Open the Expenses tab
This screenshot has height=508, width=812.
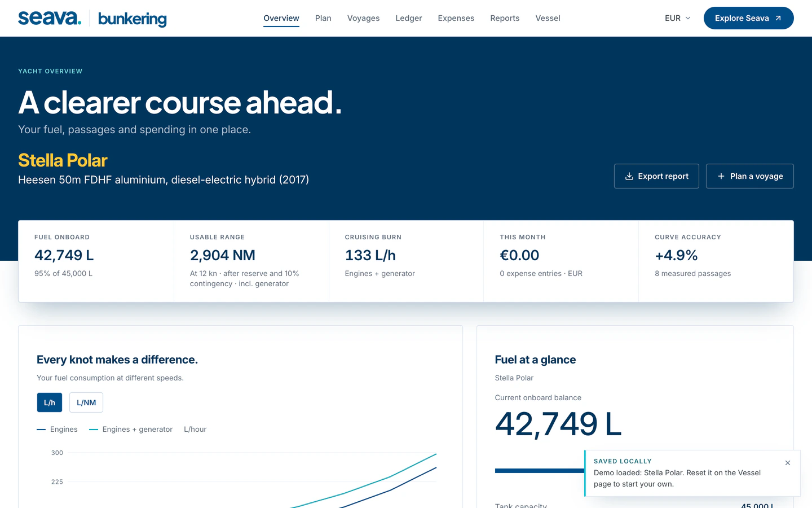pos(456,18)
